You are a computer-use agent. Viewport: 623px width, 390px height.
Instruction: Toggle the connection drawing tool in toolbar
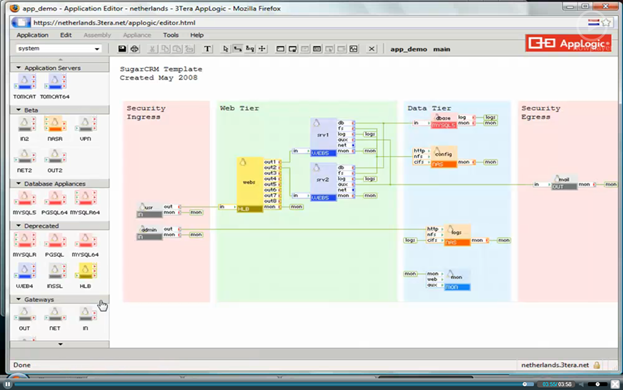coord(238,49)
